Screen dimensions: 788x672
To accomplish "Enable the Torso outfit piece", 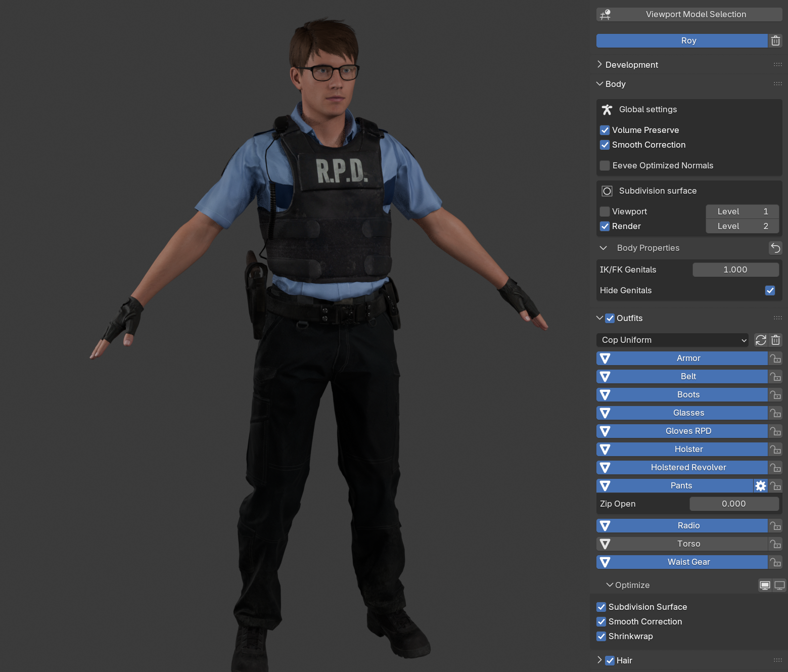I will [682, 544].
